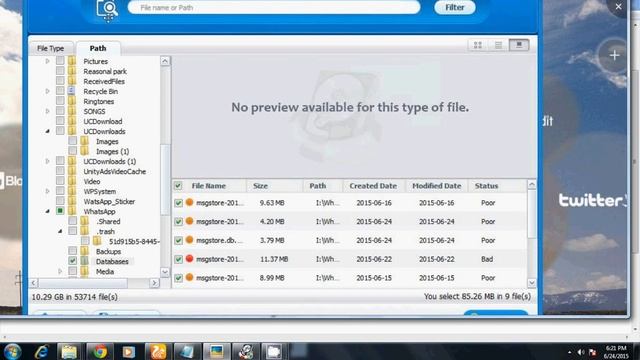
Task: Click the tree scroll up arrow
Action: [x=165, y=61]
